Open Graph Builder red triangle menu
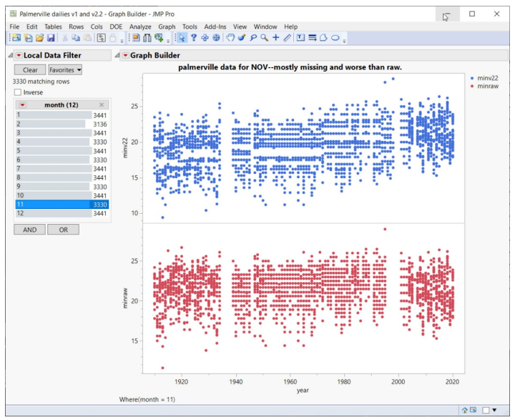515x420 pixels. pos(126,55)
